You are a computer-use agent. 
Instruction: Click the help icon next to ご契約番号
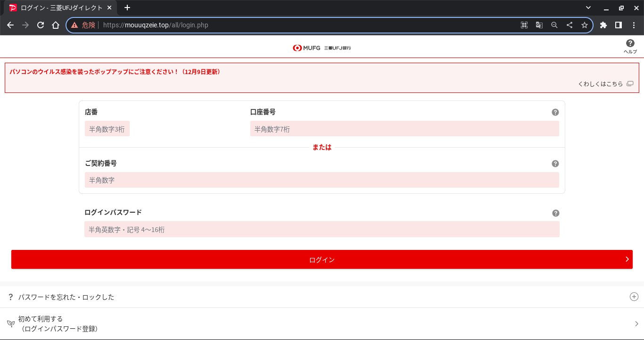coord(555,164)
